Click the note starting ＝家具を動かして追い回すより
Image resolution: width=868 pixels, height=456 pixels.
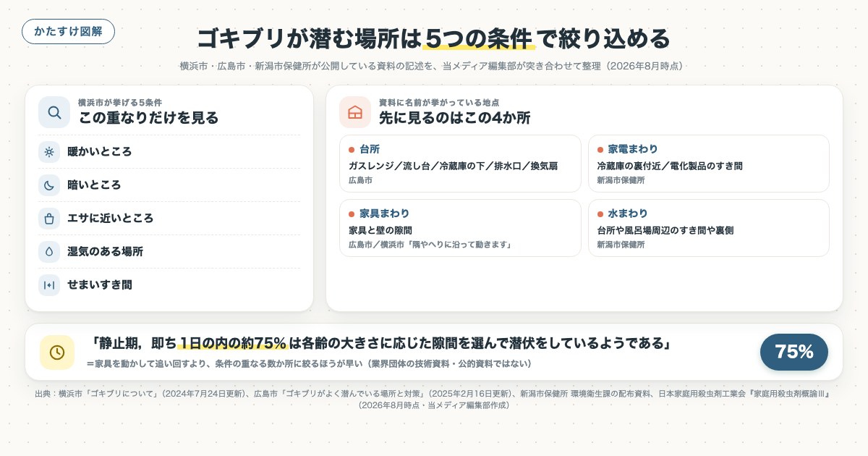pyautogui.click(x=309, y=363)
